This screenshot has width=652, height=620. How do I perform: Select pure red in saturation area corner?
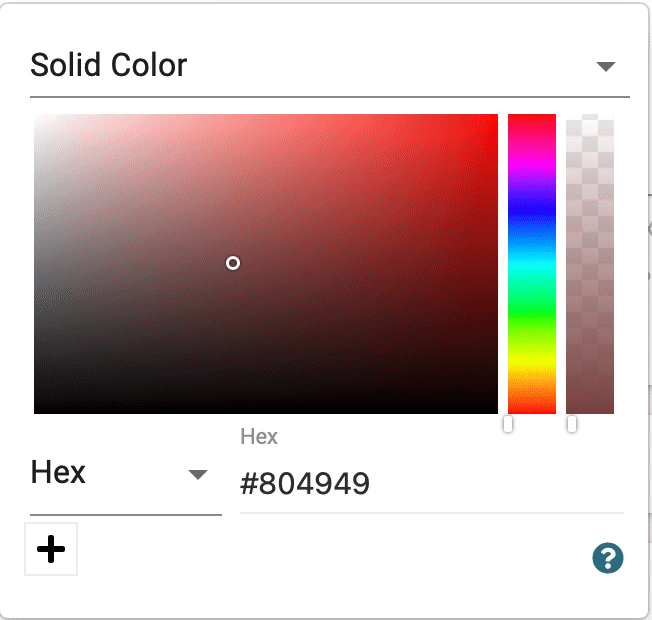point(495,117)
